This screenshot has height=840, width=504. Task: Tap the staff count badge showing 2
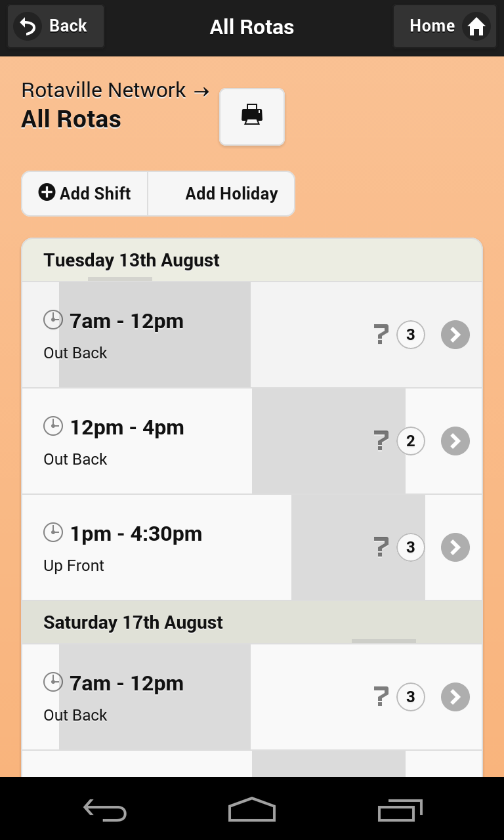click(x=411, y=441)
